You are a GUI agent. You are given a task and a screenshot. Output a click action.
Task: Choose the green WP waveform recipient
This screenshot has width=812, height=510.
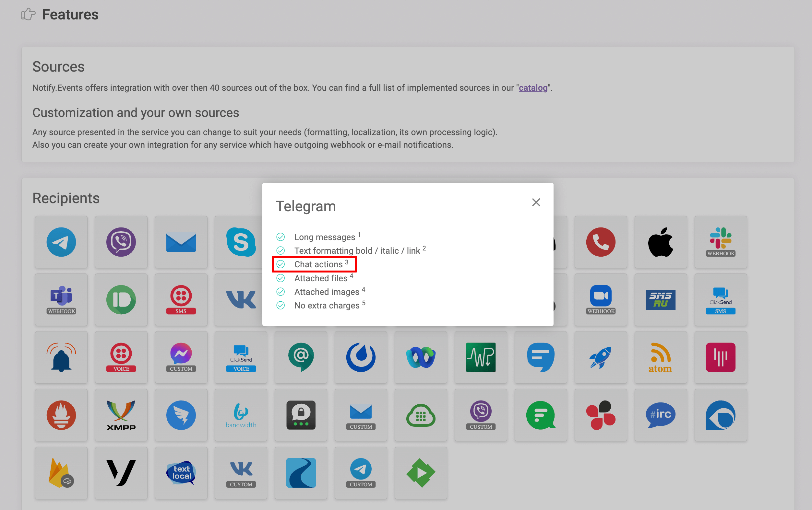point(481,357)
